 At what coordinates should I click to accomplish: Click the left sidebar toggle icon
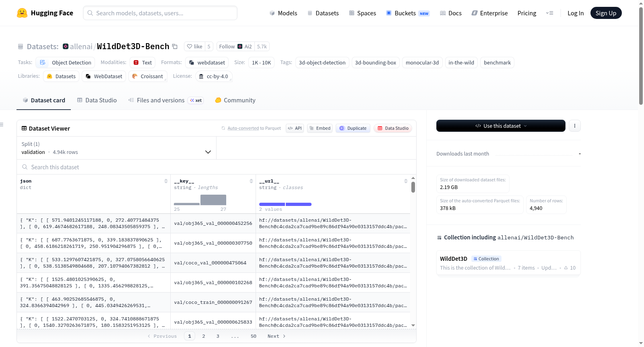point(2,125)
